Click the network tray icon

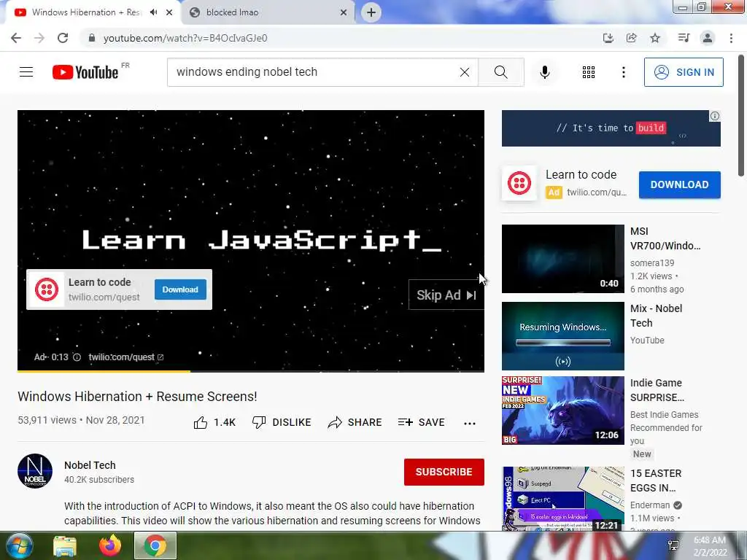coord(673,545)
